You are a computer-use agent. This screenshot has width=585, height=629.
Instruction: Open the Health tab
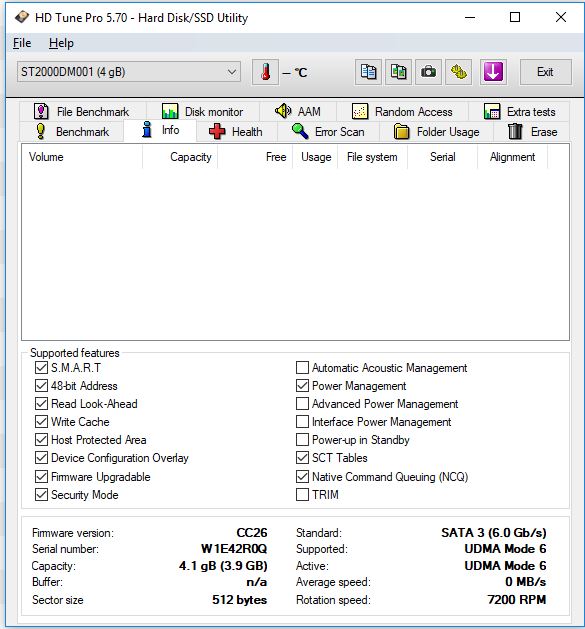point(236,132)
